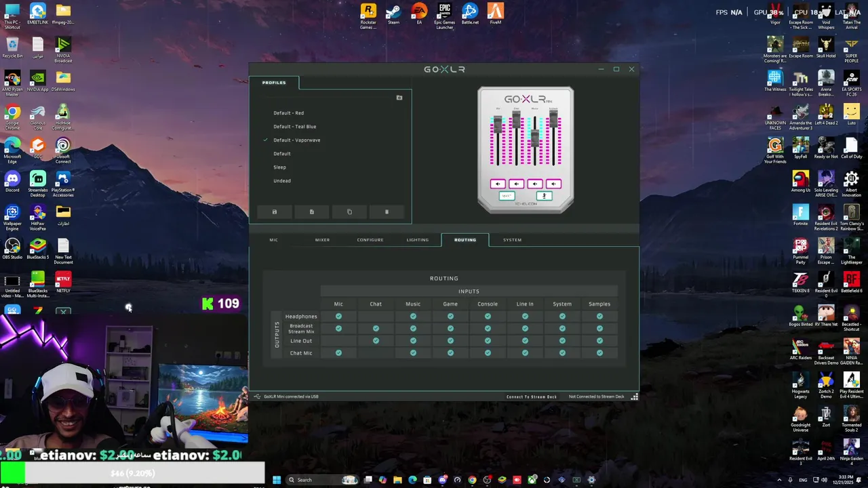Toggle Line In to Line Out routing
Screen dimensions: 868x488
[525, 341]
